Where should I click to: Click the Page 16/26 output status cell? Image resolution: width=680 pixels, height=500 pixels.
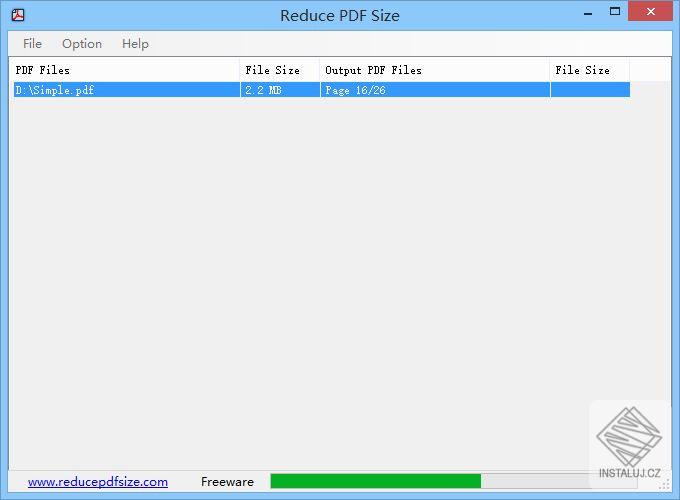(x=435, y=90)
